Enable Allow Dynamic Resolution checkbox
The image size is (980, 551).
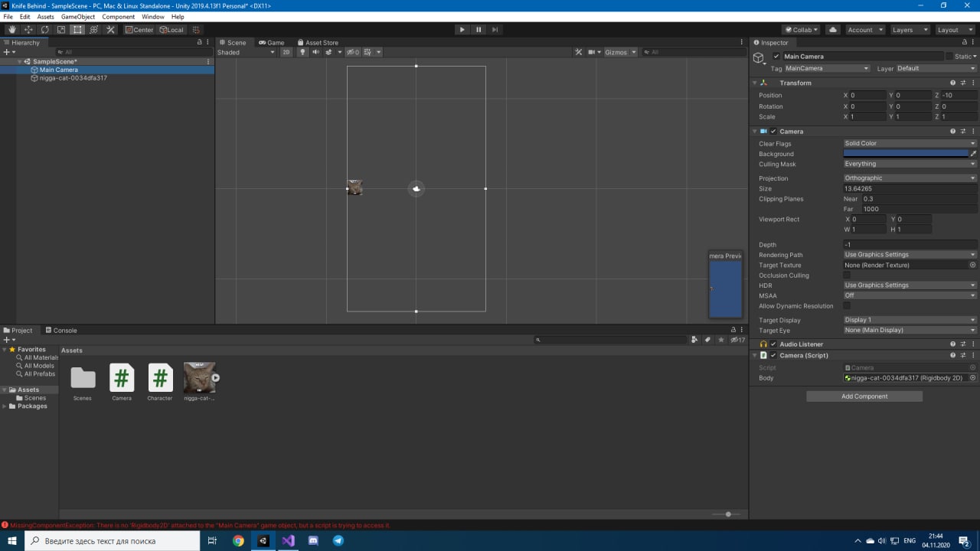[x=847, y=305]
